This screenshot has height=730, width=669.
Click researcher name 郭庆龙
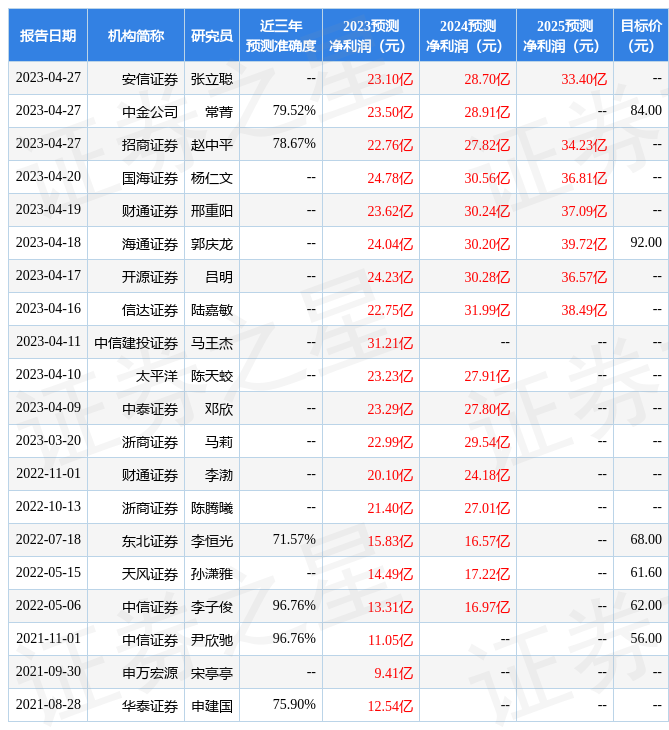click(212, 244)
